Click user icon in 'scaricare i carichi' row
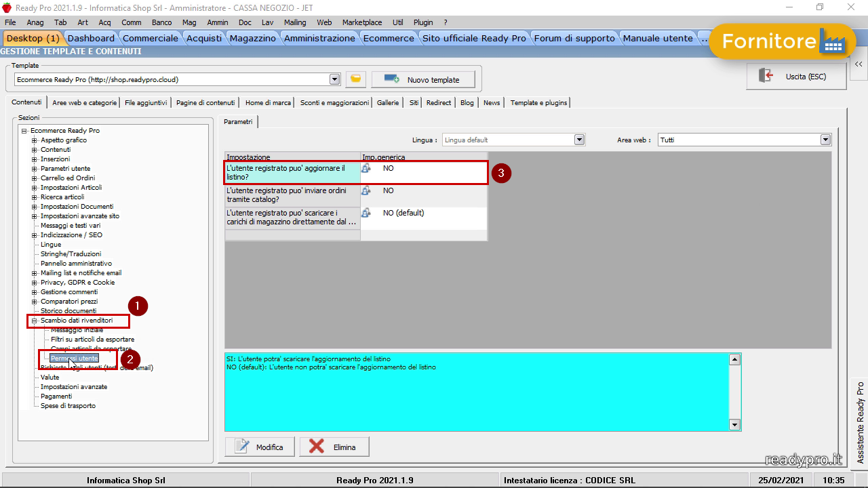 [x=366, y=213]
